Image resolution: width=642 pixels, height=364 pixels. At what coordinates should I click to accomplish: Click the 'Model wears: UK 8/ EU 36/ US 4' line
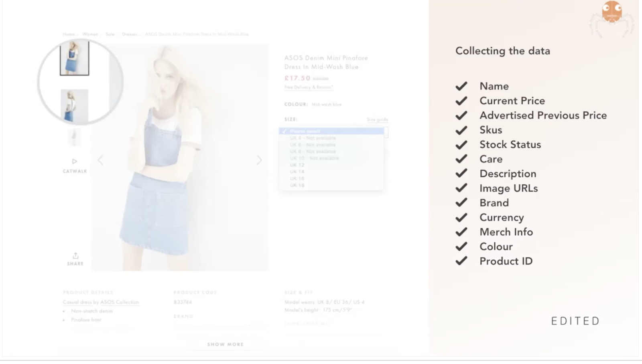[325, 302]
